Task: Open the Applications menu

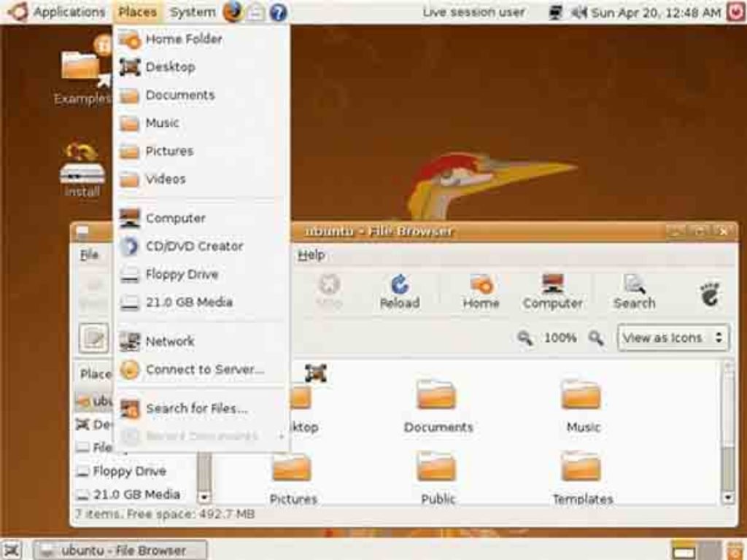Action: [61, 12]
